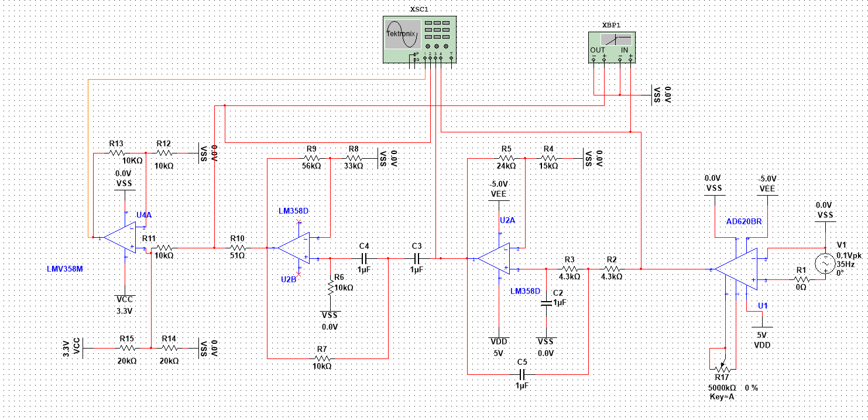Select the U1 AD620BR amplifier symbol

click(x=735, y=269)
